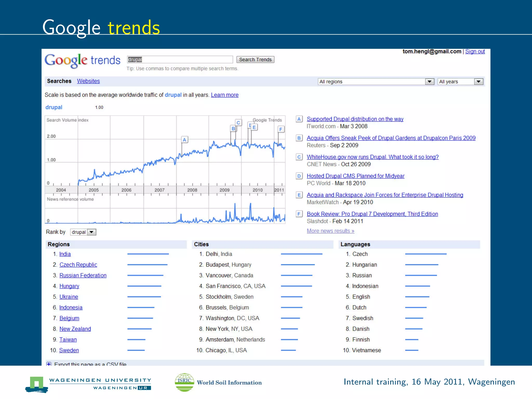Click Hungarian in the Languages list

tap(365, 265)
